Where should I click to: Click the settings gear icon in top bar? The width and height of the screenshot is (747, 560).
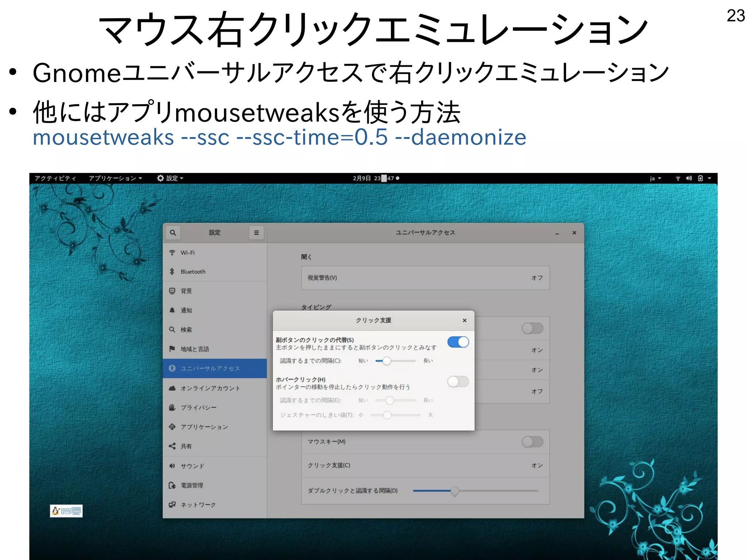pyautogui.click(x=160, y=178)
